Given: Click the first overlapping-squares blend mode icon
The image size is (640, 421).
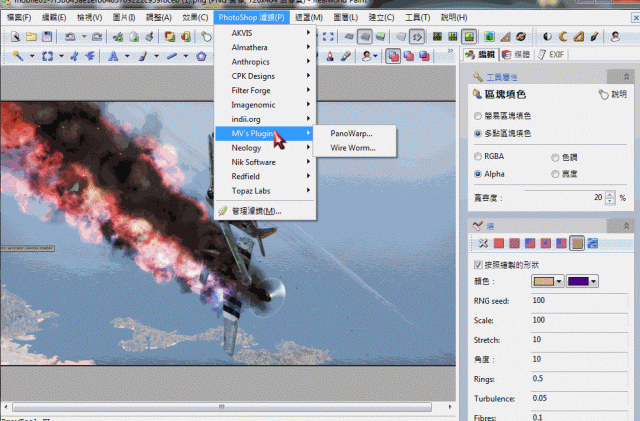Looking at the screenshot, I should pos(393,56).
